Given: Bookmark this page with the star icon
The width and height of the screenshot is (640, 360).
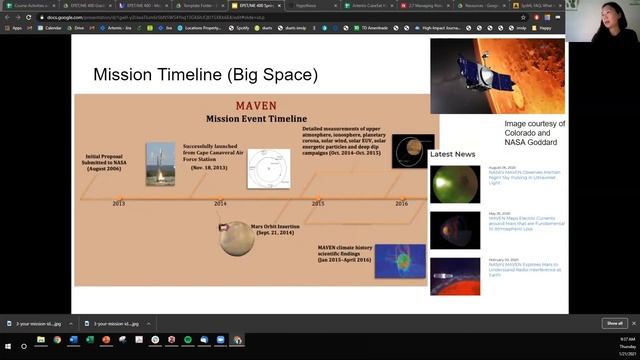Looking at the screenshot, I should coord(523,18).
